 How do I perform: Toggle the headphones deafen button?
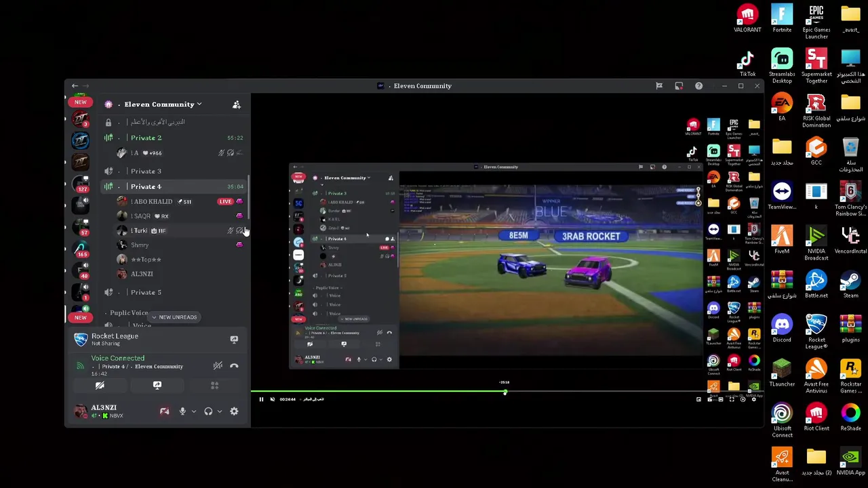point(208,411)
